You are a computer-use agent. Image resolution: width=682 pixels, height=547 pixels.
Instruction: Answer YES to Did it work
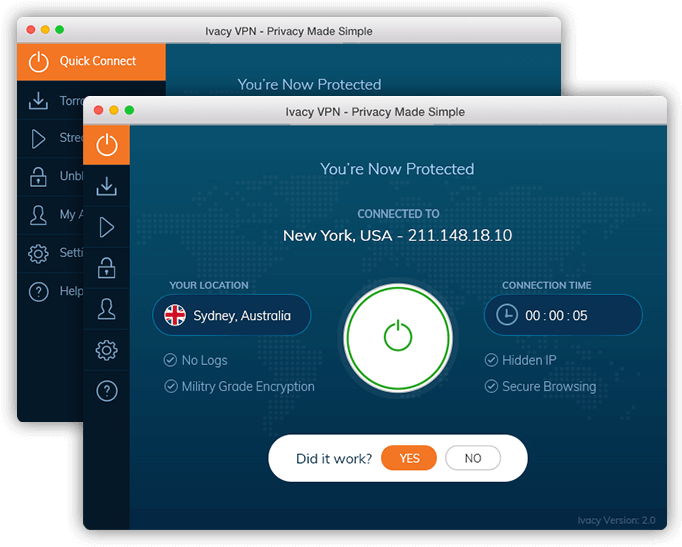[x=409, y=458]
